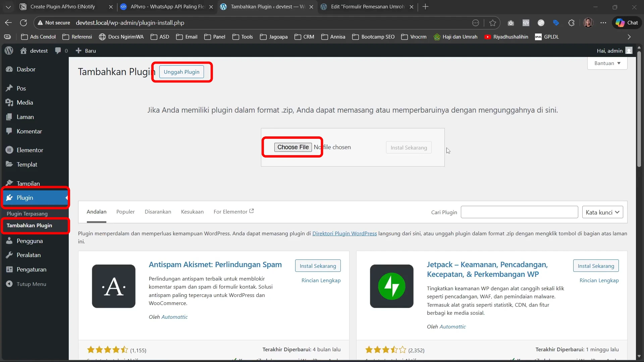644x362 pixels.
Task: Click the Unggah Plugin button
Action: point(181,72)
